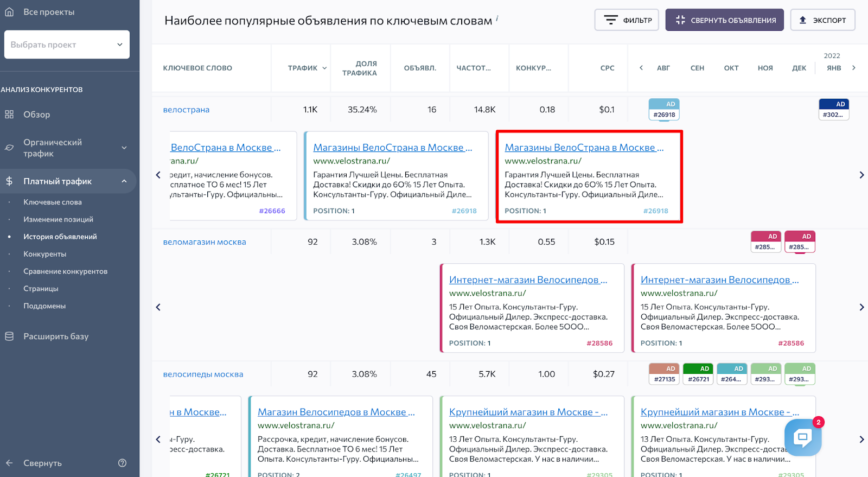The height and width of the screenshot is (477, 868).
Task: Open the help question mark icon
Action: click(122, 463)
